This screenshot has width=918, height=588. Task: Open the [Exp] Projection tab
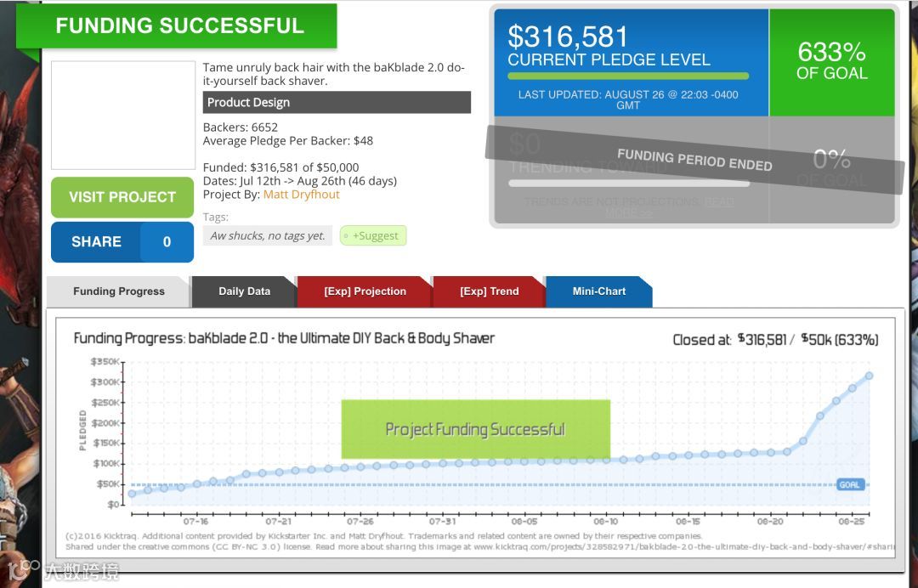click(365, 291)
